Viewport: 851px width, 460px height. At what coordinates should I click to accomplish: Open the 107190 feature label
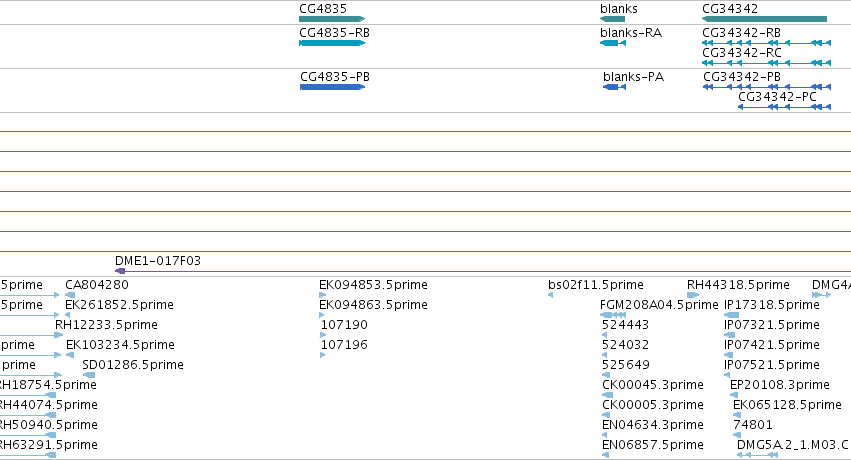click(x=344, y=325)
